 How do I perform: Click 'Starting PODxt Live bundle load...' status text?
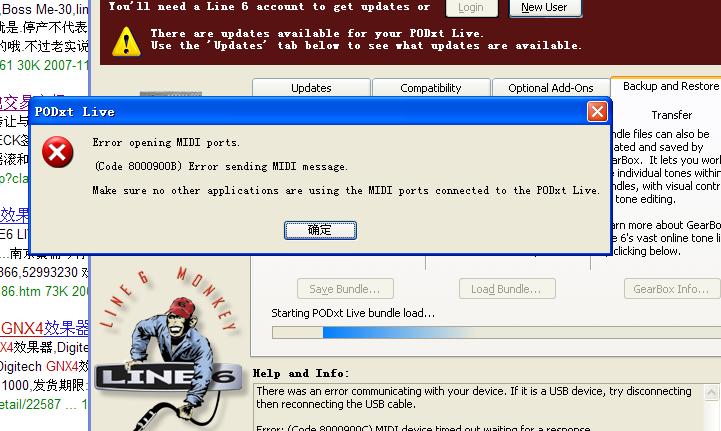(353, 313)
